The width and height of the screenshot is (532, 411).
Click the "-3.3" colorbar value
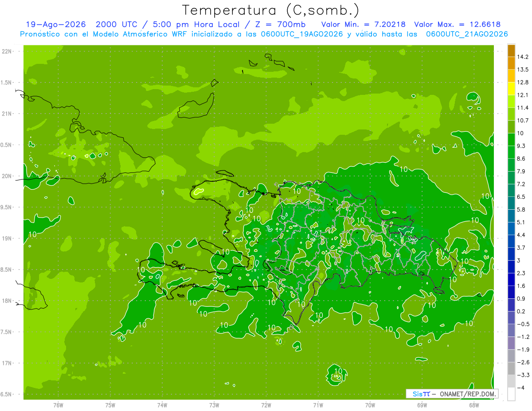524,375
